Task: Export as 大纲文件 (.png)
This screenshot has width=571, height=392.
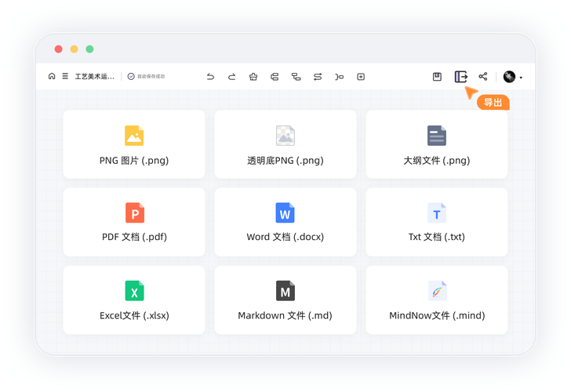Action: tap(437, 144)
